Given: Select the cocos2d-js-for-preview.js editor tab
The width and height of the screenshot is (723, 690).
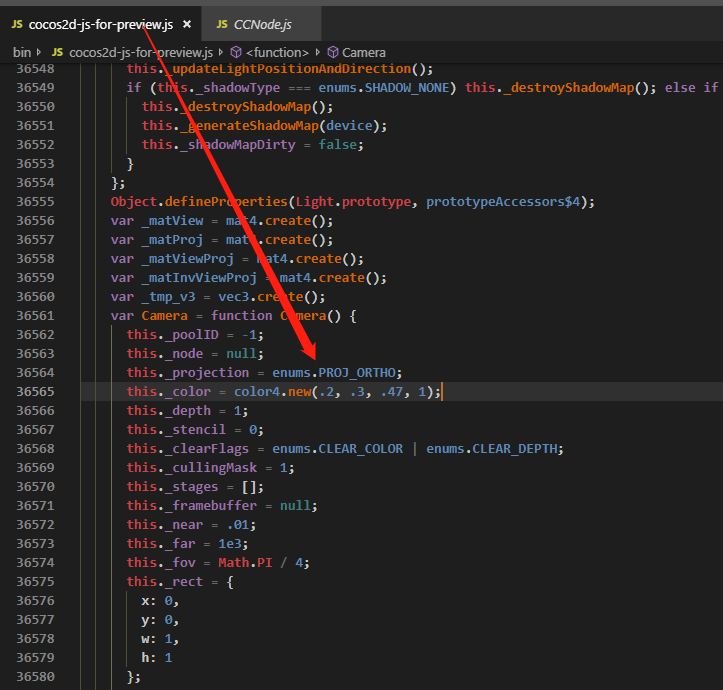Looking at the screenshot, I should [98, 23].
